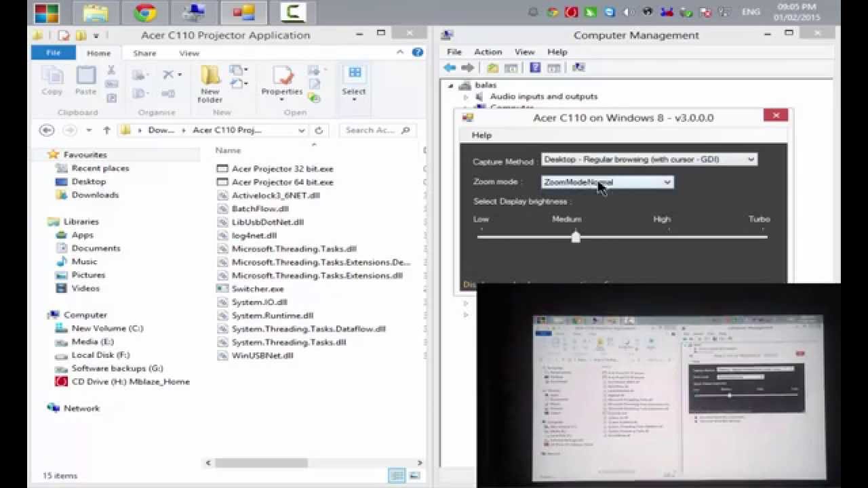The width and height of the screenshot is (868, 488).
Task: Open Explorer Help question mark icon
Action: (418, 52)
